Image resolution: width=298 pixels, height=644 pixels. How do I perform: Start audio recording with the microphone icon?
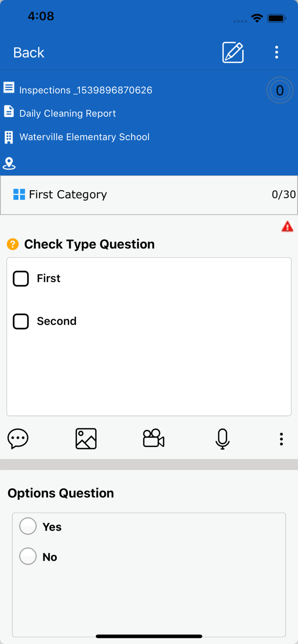click(x=222, y=438)
